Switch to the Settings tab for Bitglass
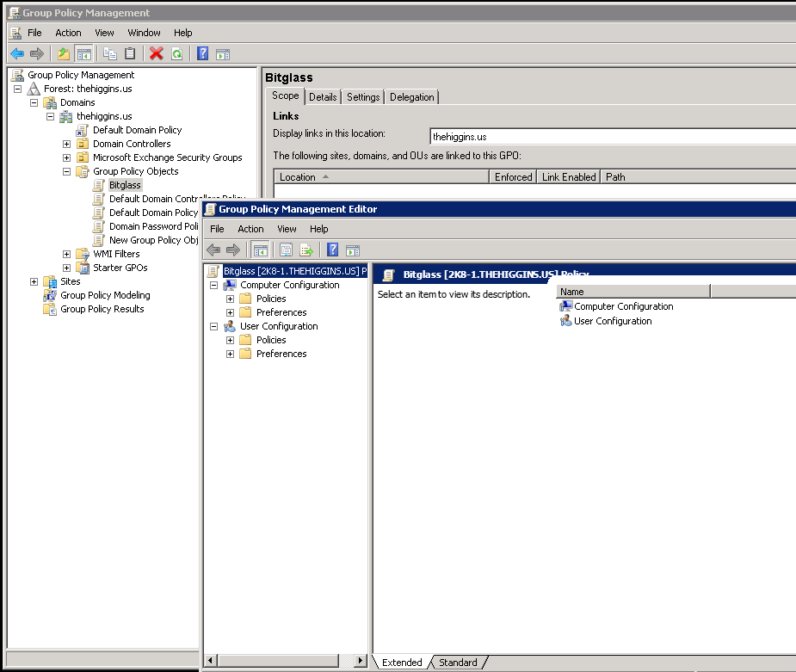 pos(362,96)
